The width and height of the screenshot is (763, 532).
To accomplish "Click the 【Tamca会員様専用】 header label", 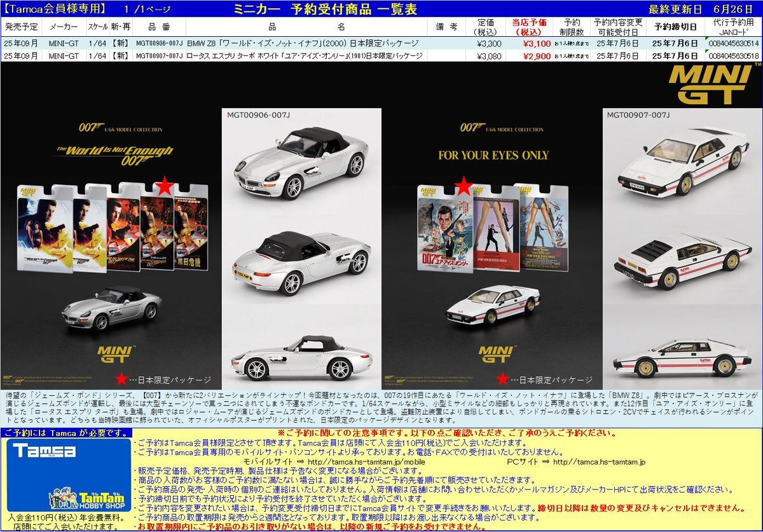I will pyautogui.click(x=54, y=8).
